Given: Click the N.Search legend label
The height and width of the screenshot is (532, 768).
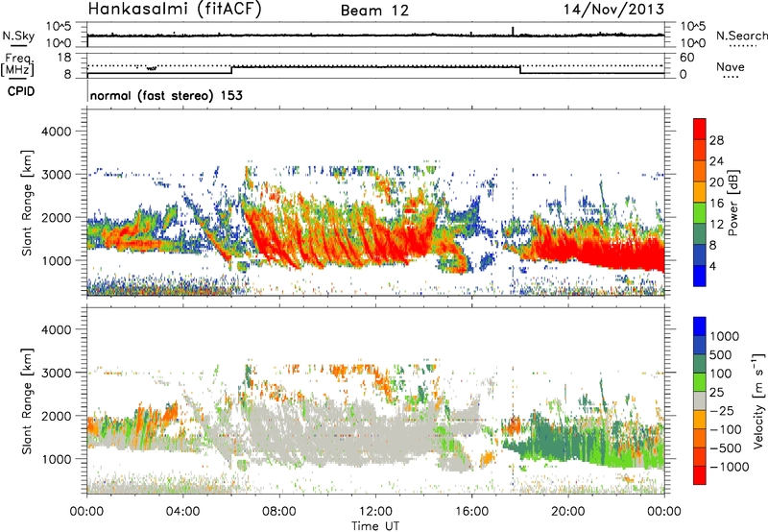Looking at the screenshot, I should pos(742,36).
